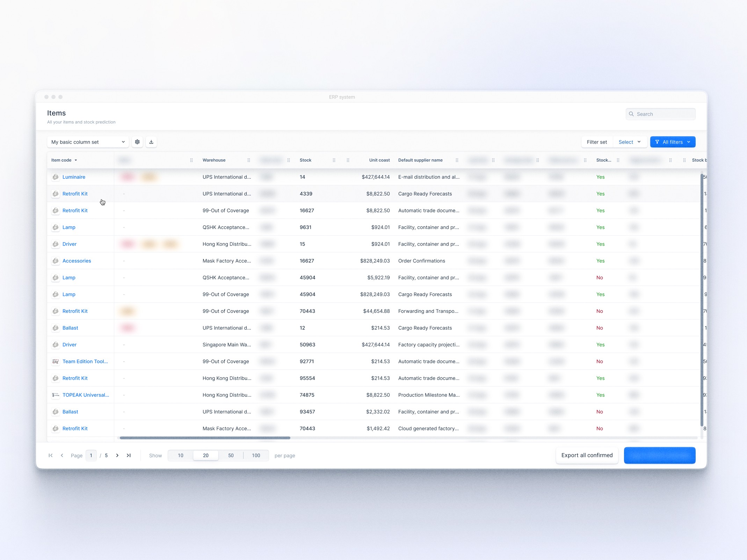This screenshot has width=747, height=560.
Task: Click drag handle of Warehouse column
Action: (249, 160)
